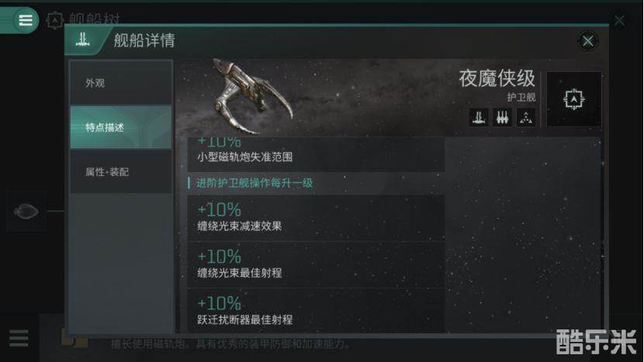This screenshot has height=362, width=644.
Task: Open the hamburger menu at top left
Action: click(25, 19)
